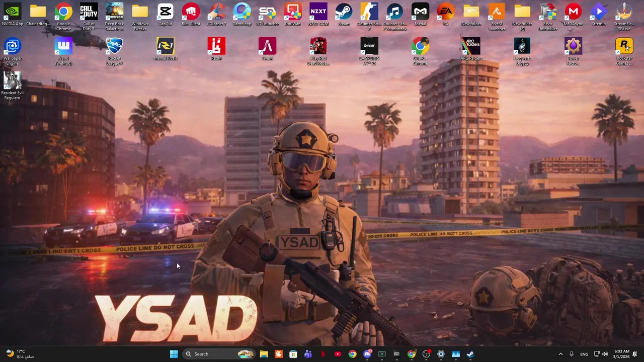Open Microsoft Teams in the taskbar

(x=308, y=354)
